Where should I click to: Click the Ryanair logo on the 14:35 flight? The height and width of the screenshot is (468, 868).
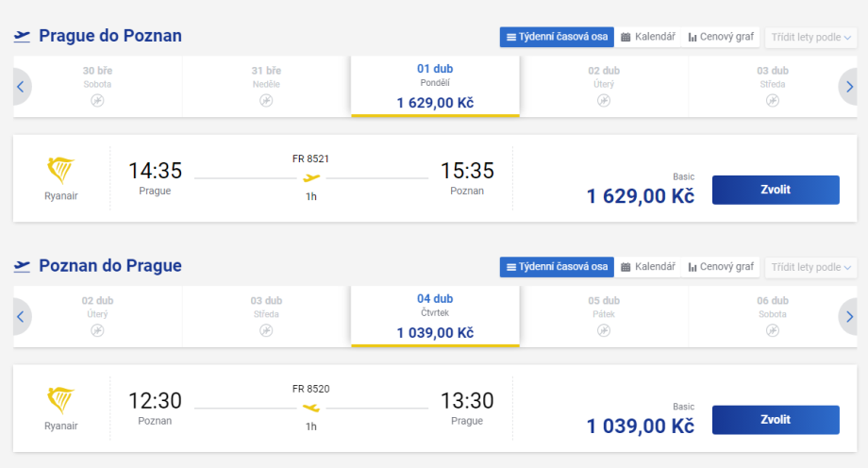tap(61, 171)
